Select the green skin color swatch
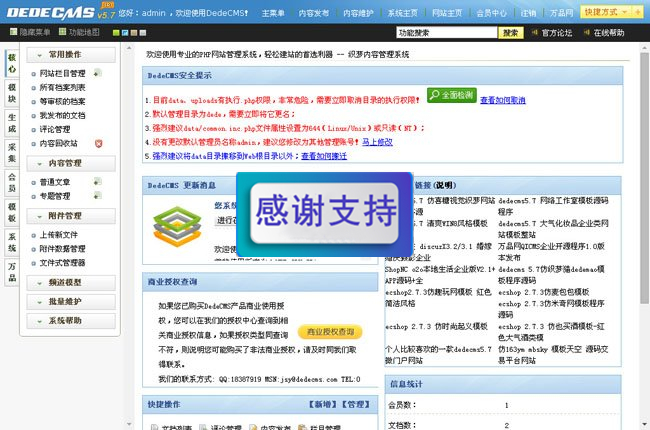 coord(116,33)
